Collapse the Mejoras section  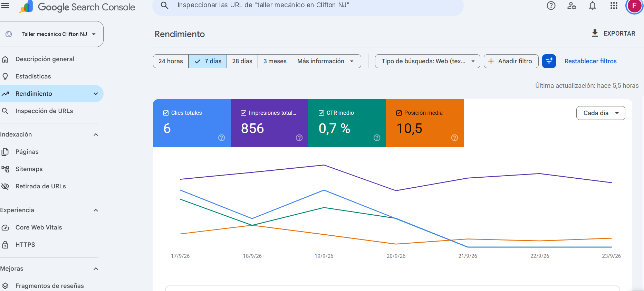[x=96, y=269]
